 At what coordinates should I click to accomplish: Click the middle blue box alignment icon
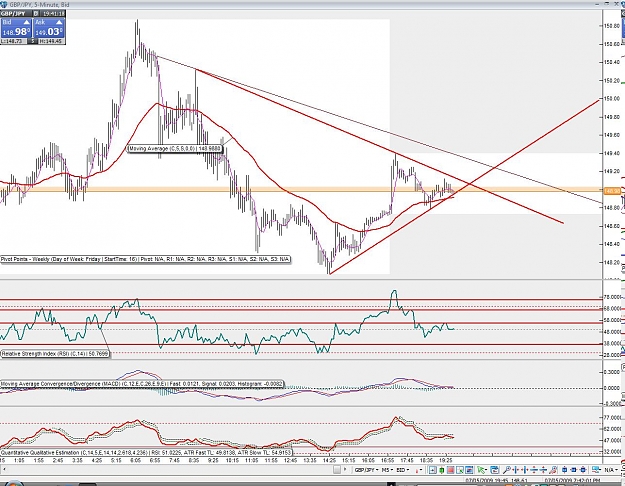point(574,470)
